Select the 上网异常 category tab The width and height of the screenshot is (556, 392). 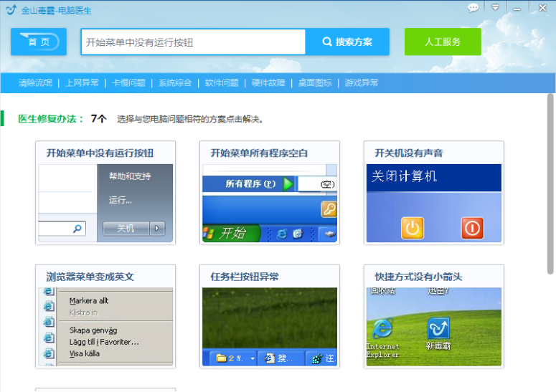tap(82, 83)
